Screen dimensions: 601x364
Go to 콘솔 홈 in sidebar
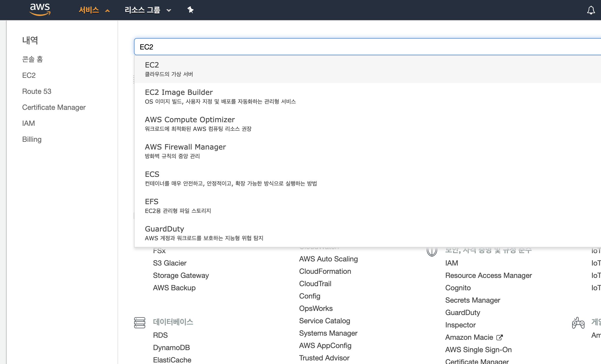[32, 59]
